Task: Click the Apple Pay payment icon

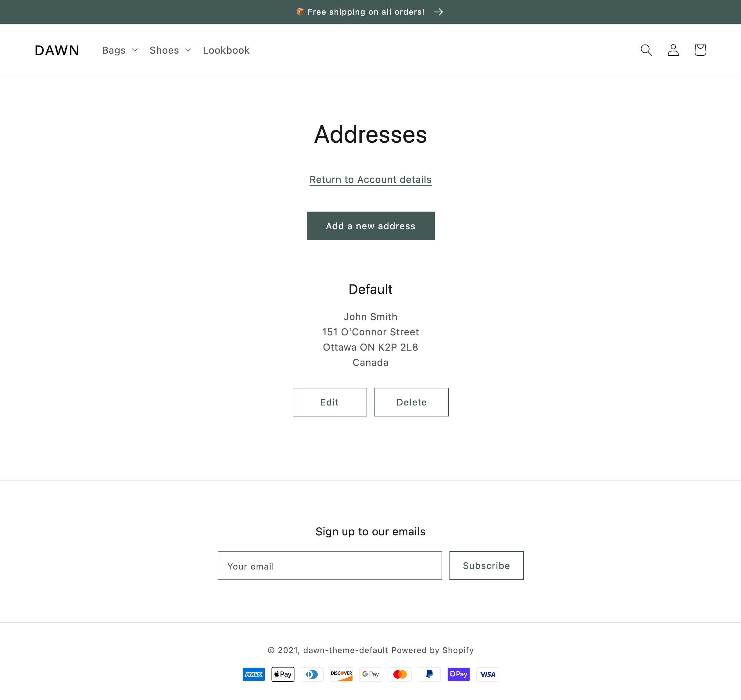Action: pos(283,674)
